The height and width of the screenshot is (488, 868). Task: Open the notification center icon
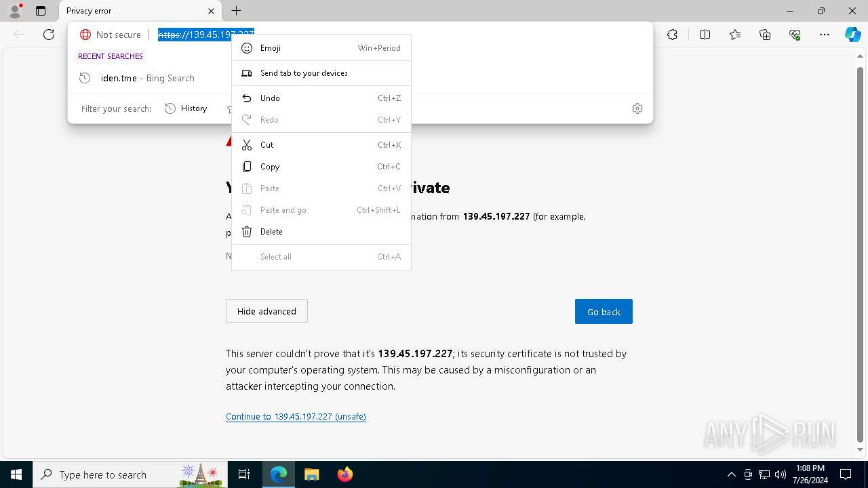846,474
